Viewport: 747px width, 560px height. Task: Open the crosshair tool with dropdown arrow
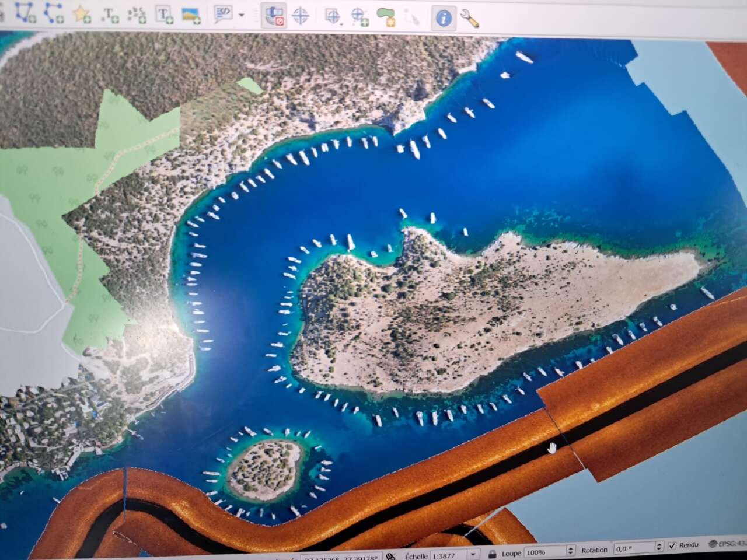[333, 17]
